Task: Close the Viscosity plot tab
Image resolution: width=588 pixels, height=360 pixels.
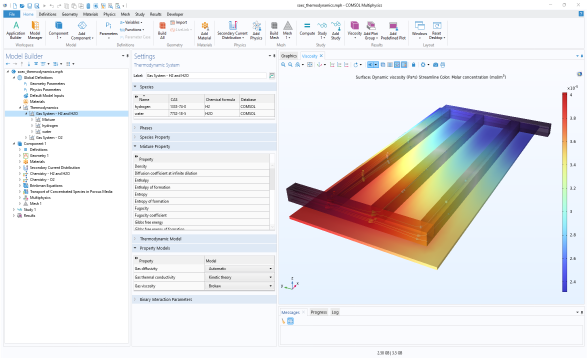Action: 321,56
